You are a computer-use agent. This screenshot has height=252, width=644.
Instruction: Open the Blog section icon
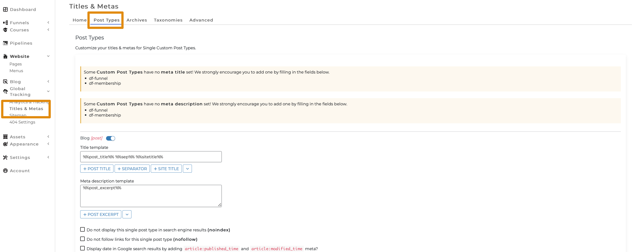click(x=5, y=81)
